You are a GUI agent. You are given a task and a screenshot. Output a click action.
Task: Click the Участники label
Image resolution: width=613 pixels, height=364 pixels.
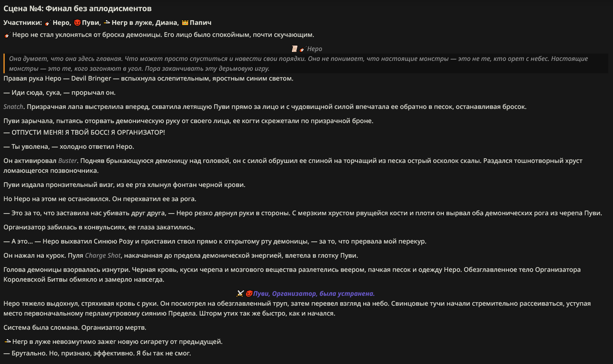pyautogui.click(x=23, y=23)
